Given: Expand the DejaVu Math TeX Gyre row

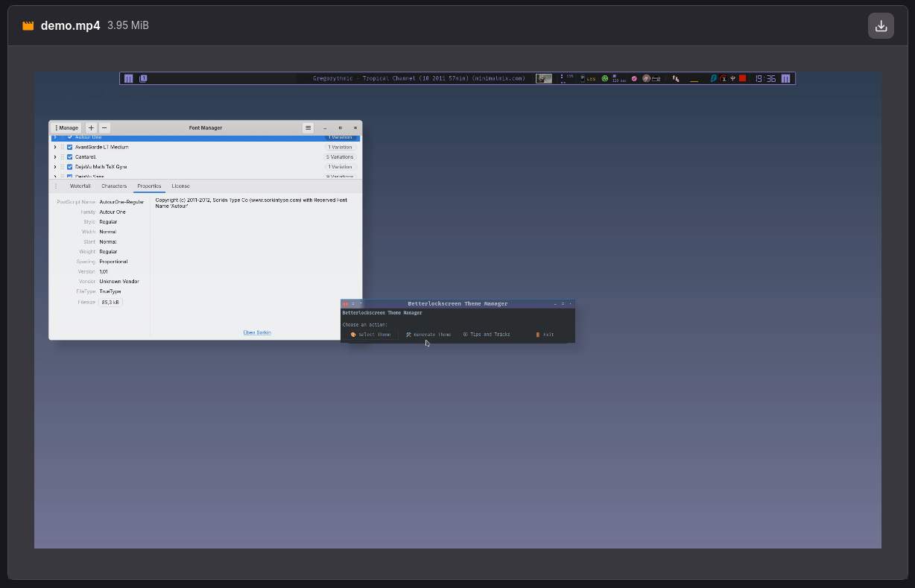Looking at the screenshot, I should pos(55,167).
